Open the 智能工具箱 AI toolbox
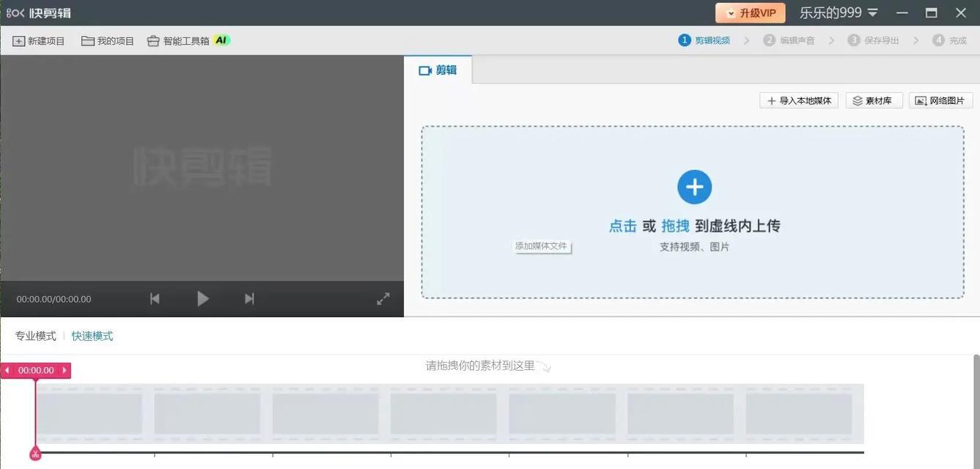Viewport: 980px width, 469px height. tap(188, 41)
